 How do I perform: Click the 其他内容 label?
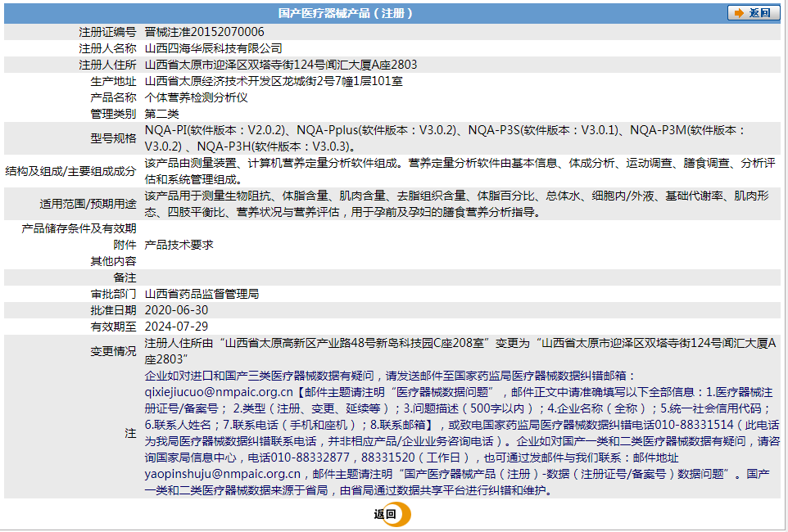(113, 261)
